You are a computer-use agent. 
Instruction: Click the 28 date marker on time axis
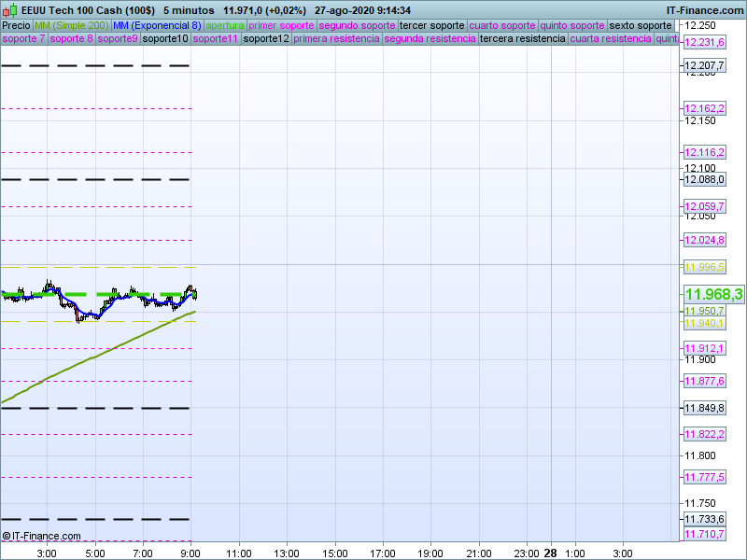click(551, 553)
